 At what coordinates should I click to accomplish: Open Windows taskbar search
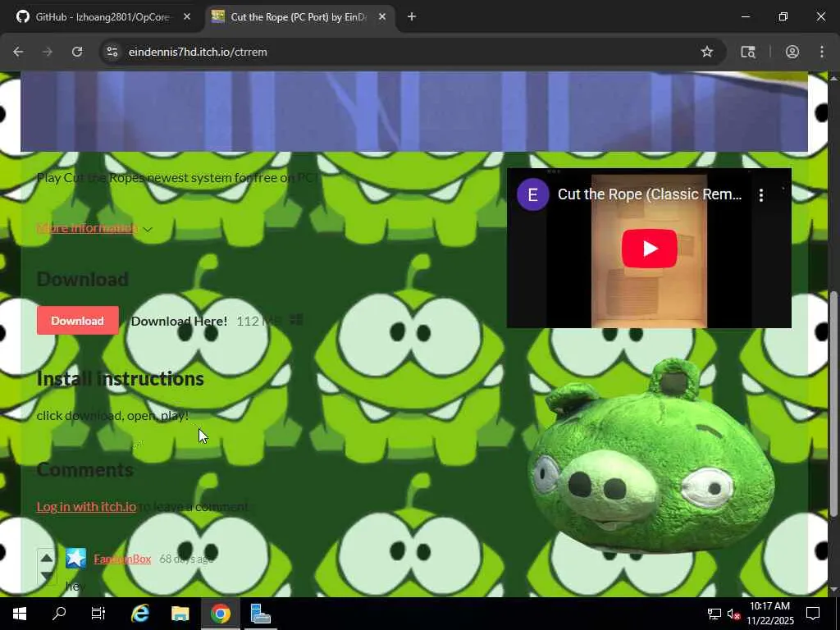(59, 614)
